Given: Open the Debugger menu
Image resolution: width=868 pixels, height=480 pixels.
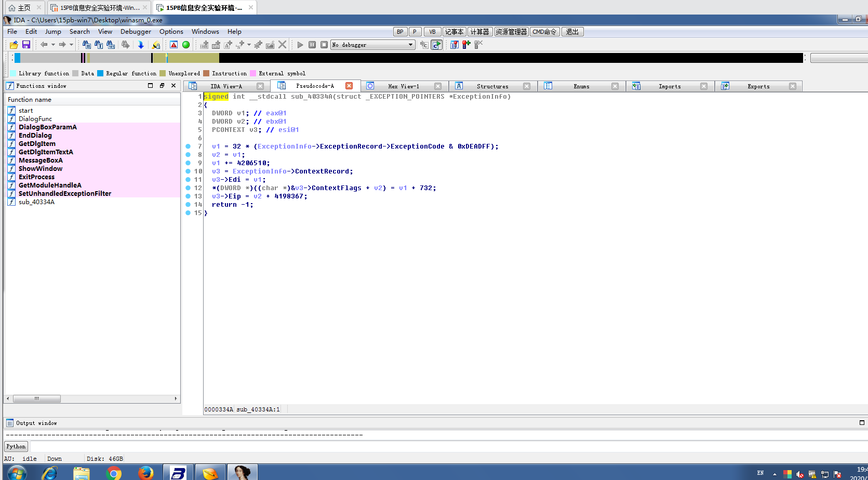Looking at the screenshot, I should [x=136, y=32].
